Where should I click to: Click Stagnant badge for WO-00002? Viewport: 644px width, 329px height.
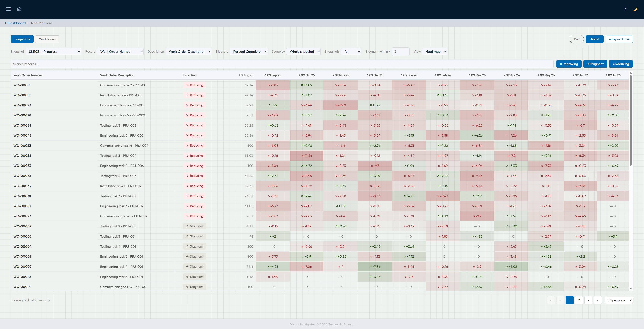tap(195, 226)
